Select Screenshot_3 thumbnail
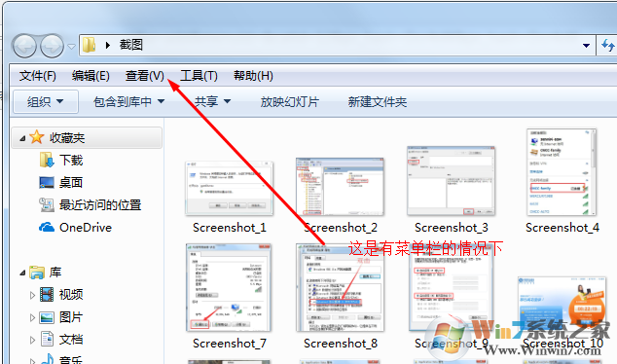Image resolution: width=617 pixels, height=364 pixels. [451, 181]
